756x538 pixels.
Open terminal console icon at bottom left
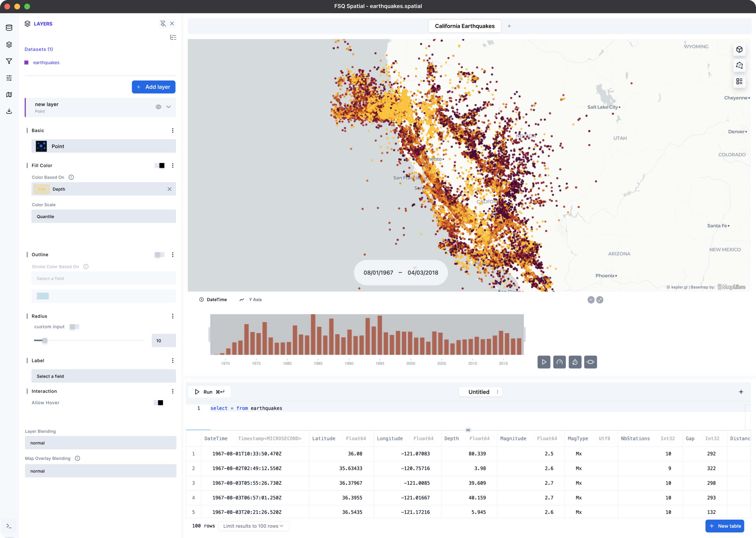click(9, 526)
